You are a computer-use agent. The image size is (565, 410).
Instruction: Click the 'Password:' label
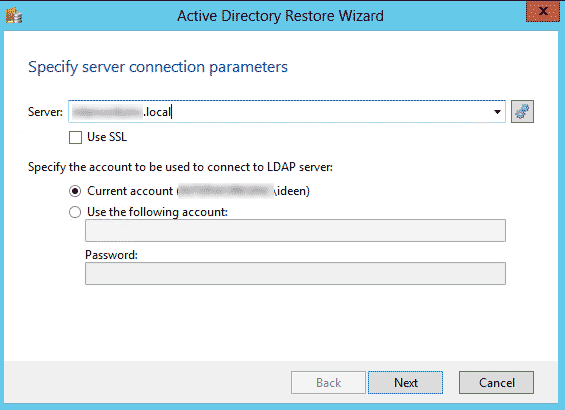pos(111,255)
